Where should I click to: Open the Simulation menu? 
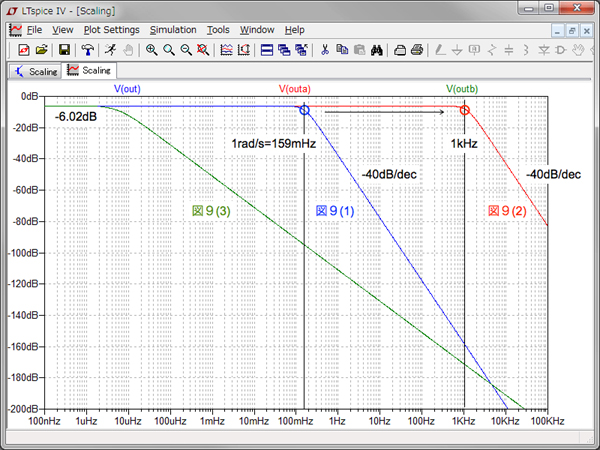(x=173, y=30)
